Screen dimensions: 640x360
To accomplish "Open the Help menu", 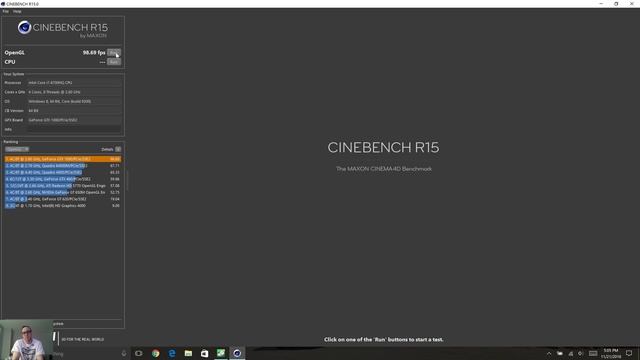I will (x=17, y=11).
